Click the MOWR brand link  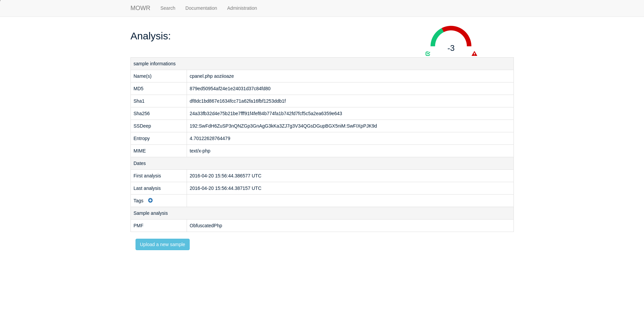[x=140, y=8]
